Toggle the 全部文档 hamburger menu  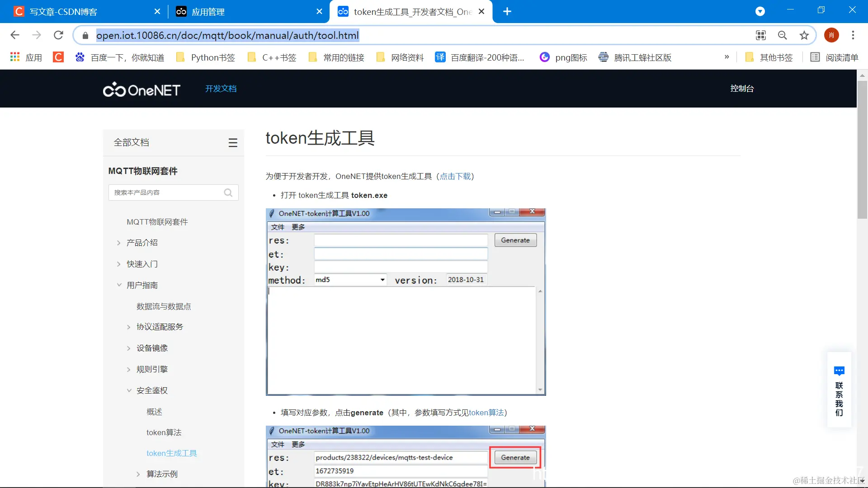pos(233,143)
